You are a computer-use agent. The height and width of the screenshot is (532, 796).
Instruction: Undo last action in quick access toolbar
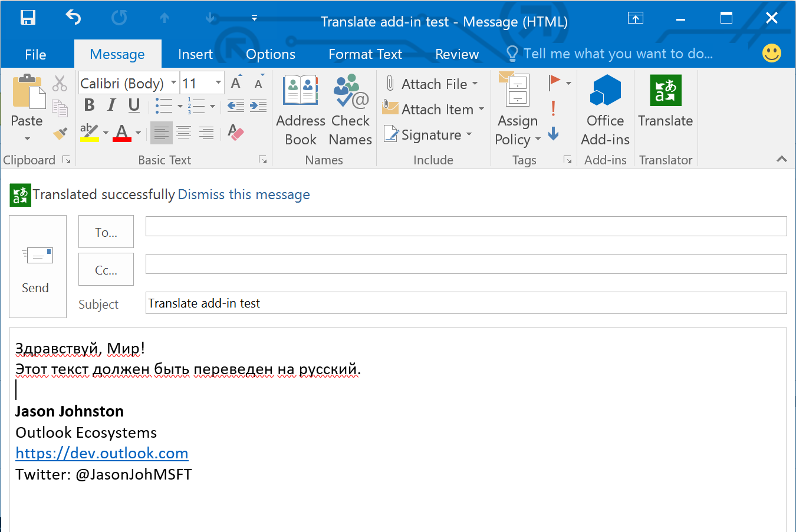coord(73,18)
